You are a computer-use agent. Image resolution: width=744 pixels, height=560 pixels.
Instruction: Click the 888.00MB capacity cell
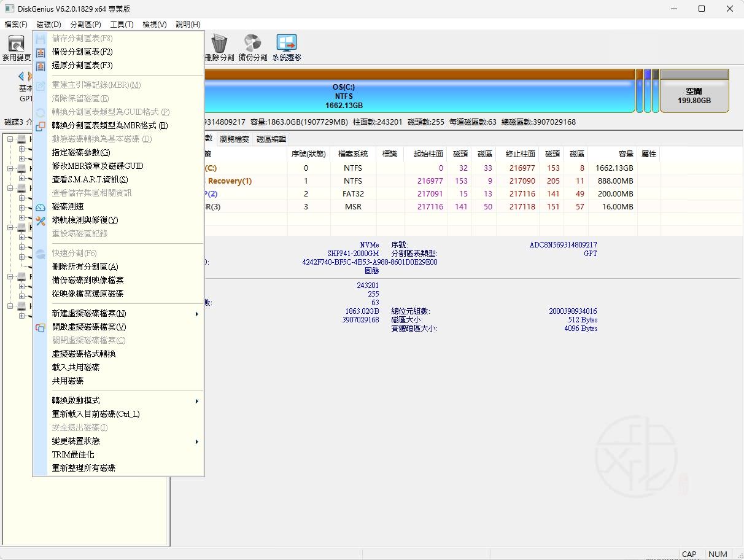tap(615, 181)
